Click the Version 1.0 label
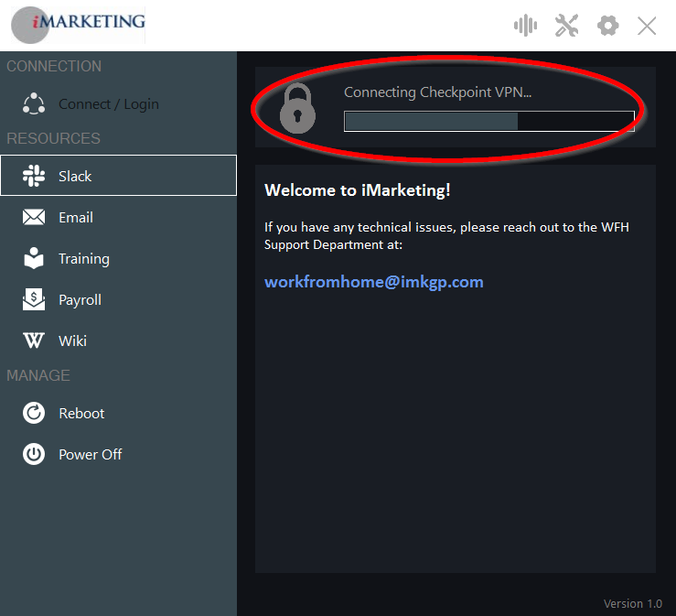Image resolution: width=676 pixels, height=616 pixels. (x=632, y=604)
